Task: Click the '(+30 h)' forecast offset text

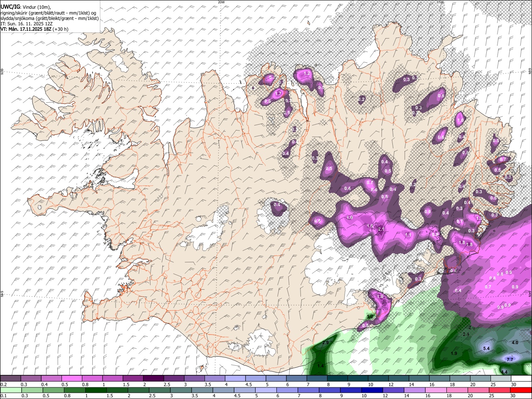Action: click(61, 29)
